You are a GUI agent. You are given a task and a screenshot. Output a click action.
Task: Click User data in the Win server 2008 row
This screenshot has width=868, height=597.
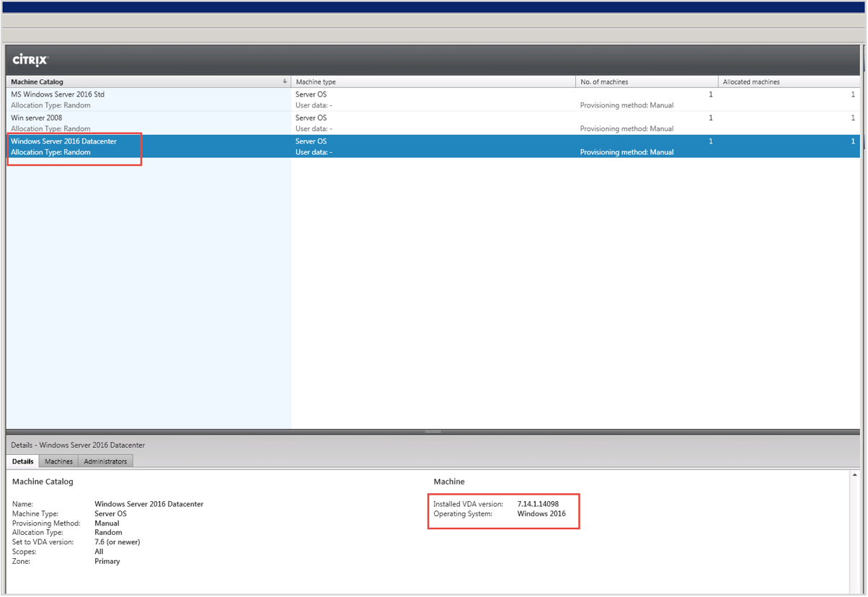tap(314, 128)
